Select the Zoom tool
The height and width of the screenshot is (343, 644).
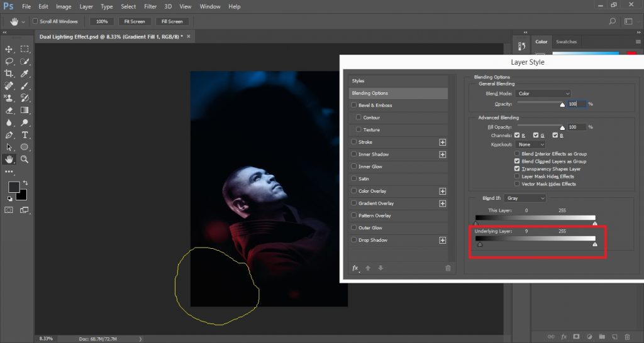[25, 159]
